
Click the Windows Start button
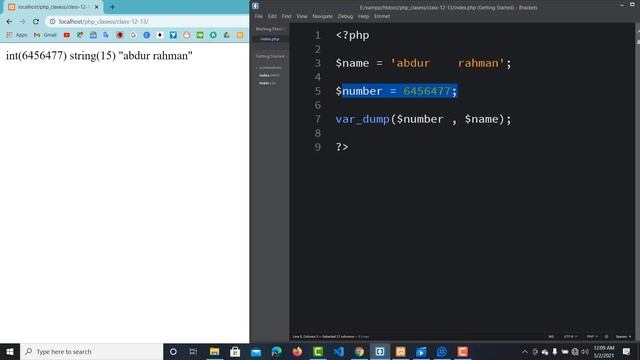coord(10,352)
